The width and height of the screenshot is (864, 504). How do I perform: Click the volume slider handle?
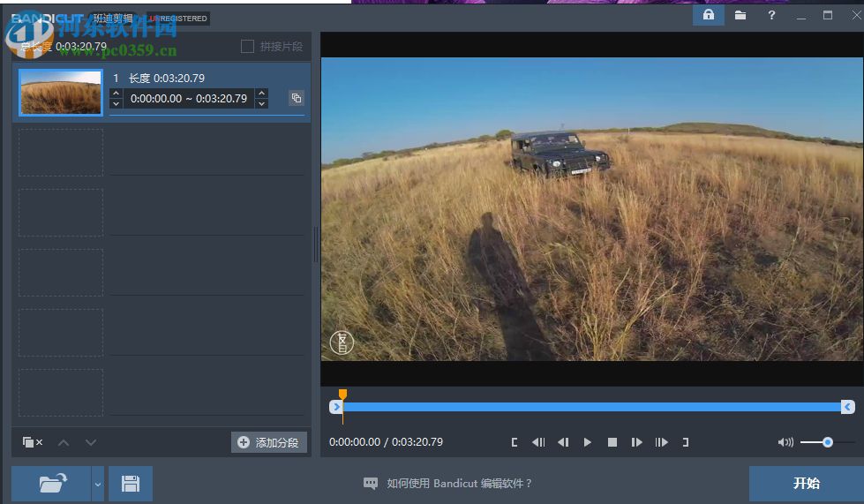pos(828,442)
